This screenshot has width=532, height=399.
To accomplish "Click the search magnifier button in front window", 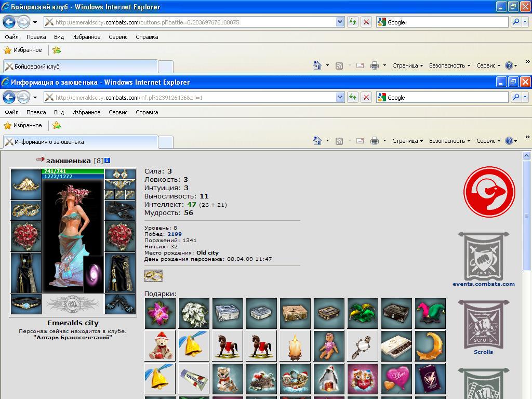I will click(516, 98).
